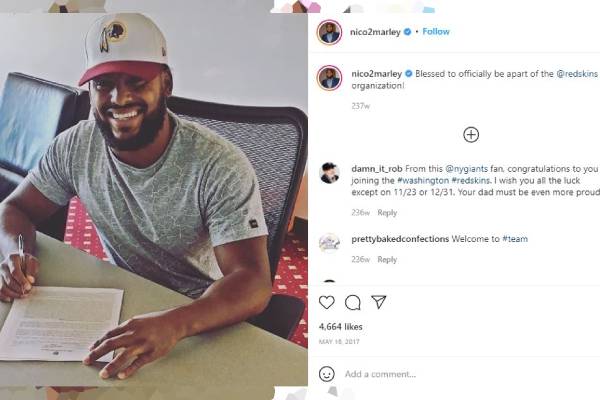
Task: Open the emoji picker smiley icon
Action: (x=326, y=374)
